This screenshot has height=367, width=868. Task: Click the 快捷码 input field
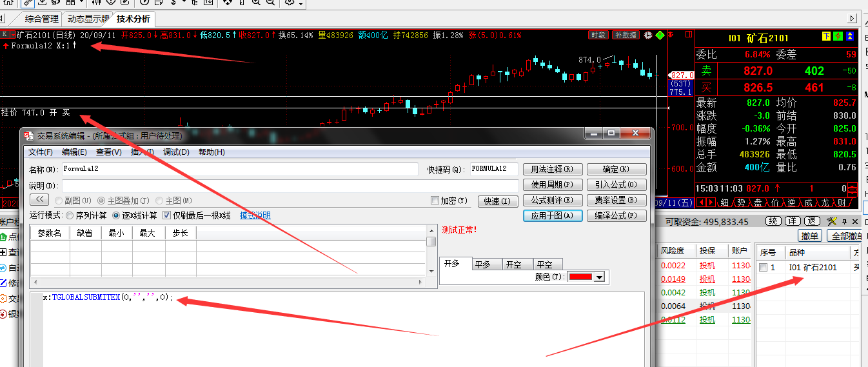[x=495, y=169]
